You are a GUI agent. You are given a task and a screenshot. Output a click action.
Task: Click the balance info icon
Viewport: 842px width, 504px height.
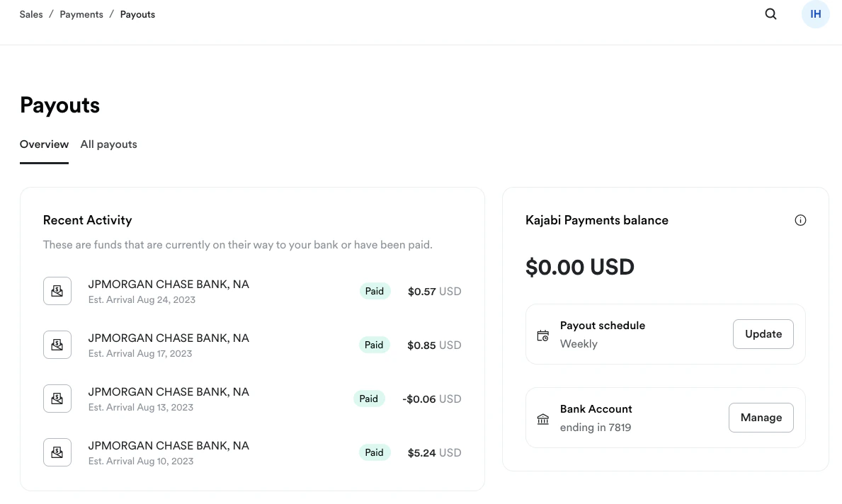click(800, 220)
